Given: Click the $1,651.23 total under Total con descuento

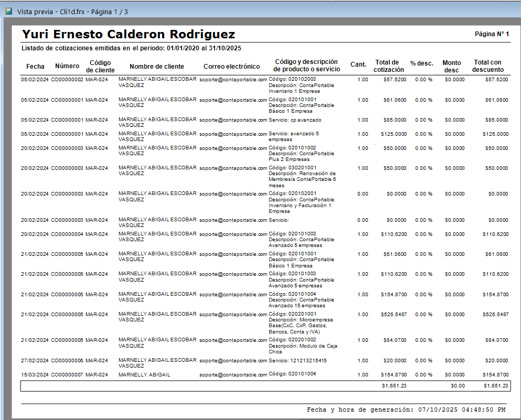Looking at the screenshot, I should (x=496, y=386).
